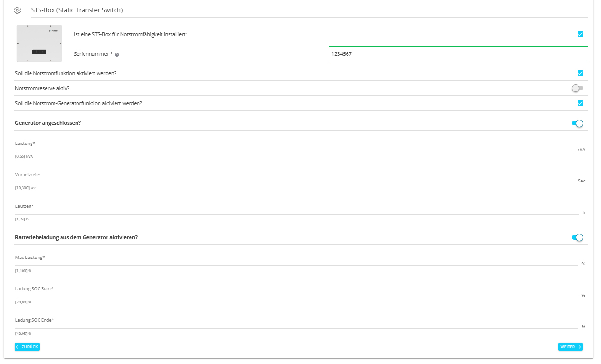
Task: Click the settings gear icon beside STS-Box
Action: (x=17, y=10)
